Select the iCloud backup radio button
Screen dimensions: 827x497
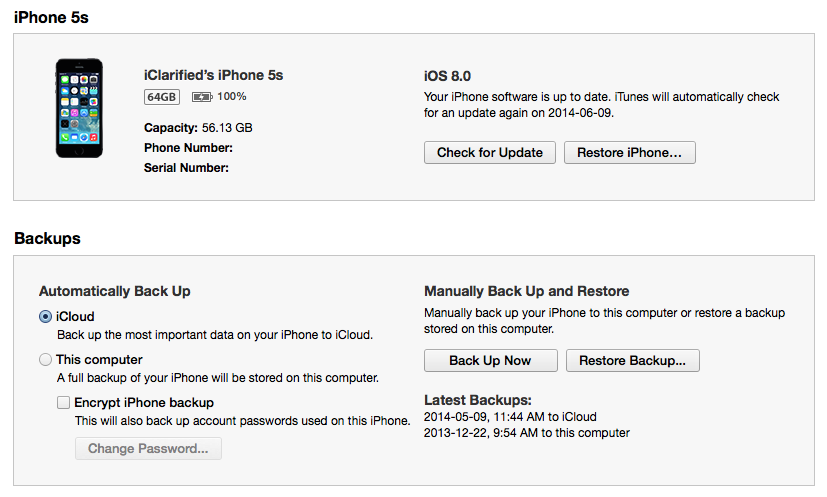tap(45, 316)
